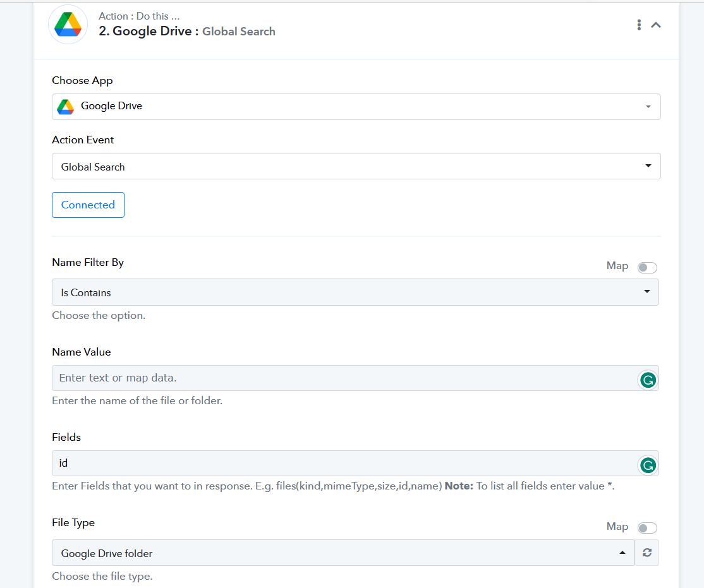The width and height of the screenshot is (704, 588).
Task: Click the Connected button
Action: (88, 205)
